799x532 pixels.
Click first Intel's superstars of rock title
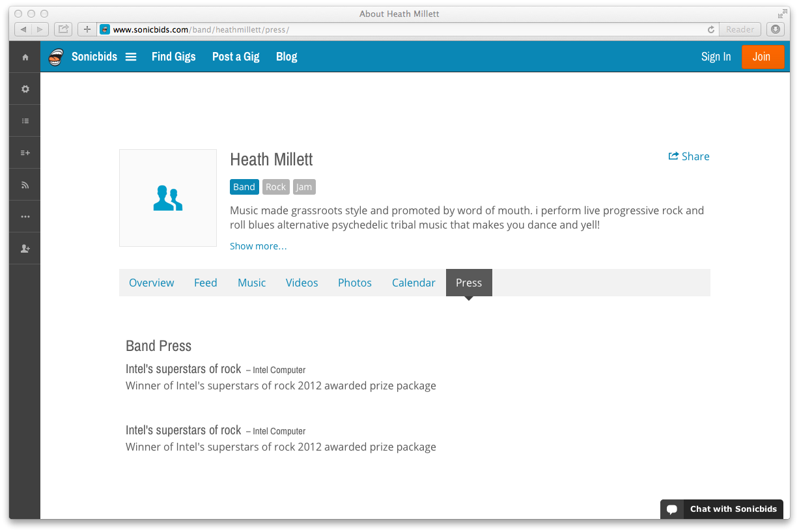pos(184,369)
